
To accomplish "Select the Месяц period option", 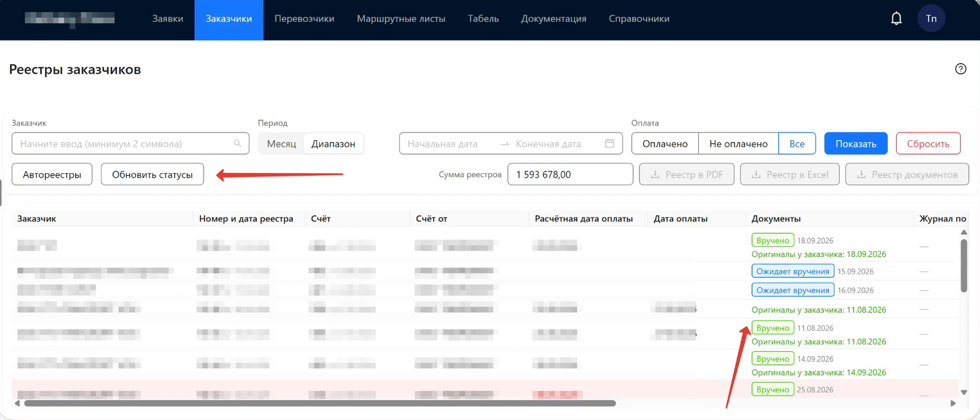I will (x=281, y=144).
